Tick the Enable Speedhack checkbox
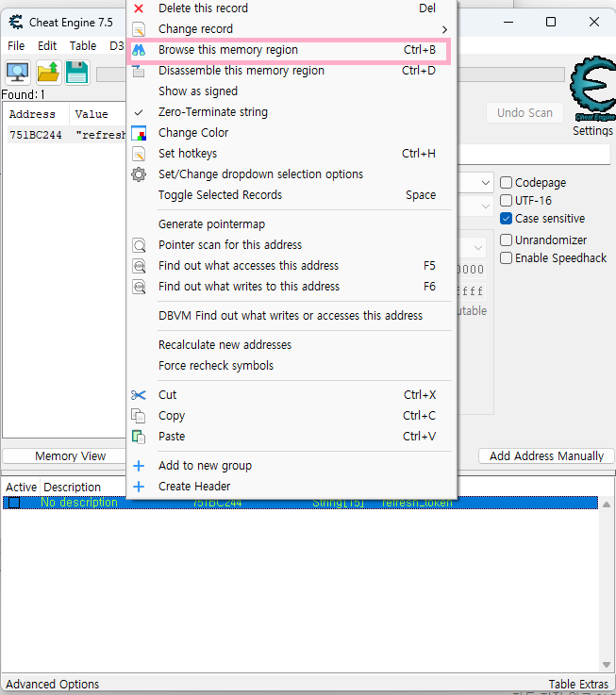 point(506,258)
